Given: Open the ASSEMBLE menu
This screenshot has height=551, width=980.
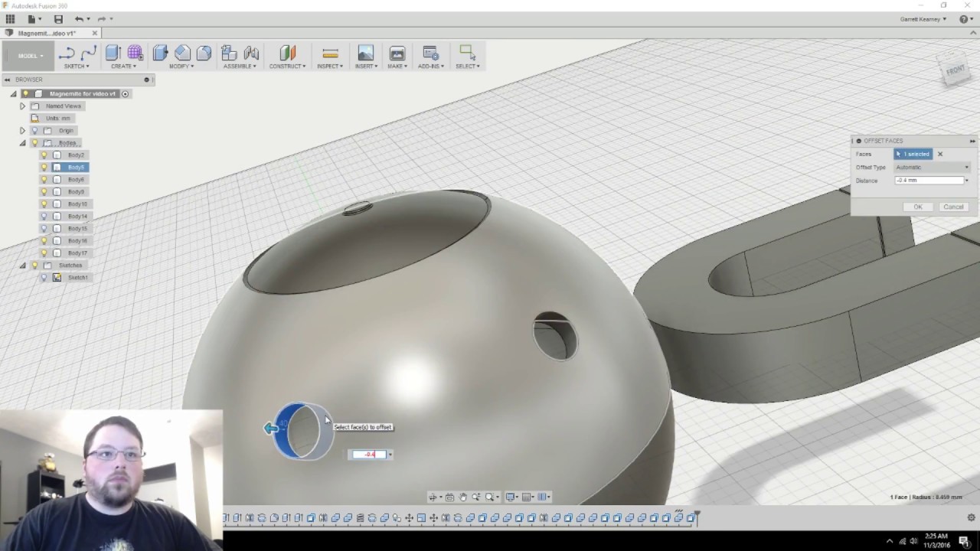Looking at the screenshot, I should coord(240,67).
